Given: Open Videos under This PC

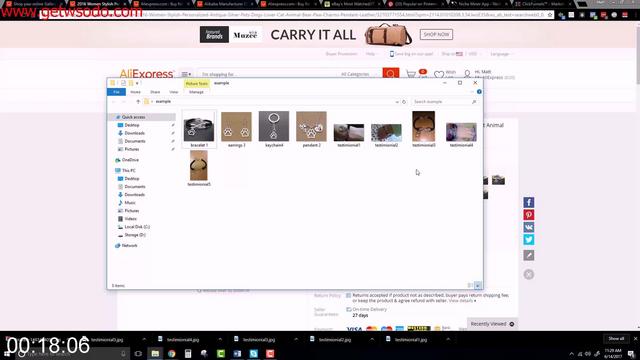Looking at the screenshot, I should [x=131, y=219].
